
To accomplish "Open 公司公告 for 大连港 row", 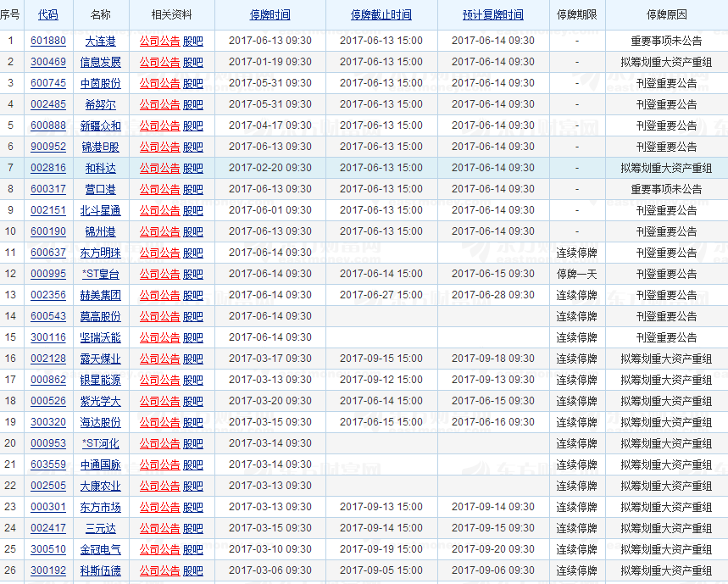I will pyautogui.click(x=159, y=41).
